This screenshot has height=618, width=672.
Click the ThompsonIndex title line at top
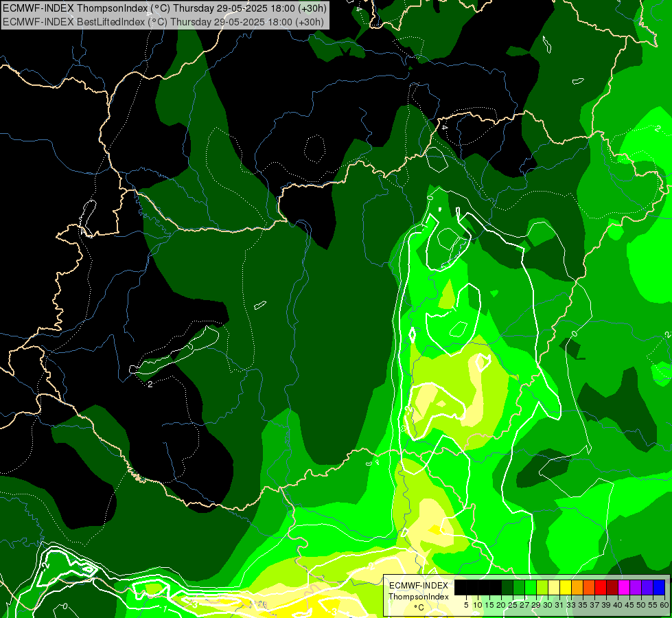pos(165,8)
